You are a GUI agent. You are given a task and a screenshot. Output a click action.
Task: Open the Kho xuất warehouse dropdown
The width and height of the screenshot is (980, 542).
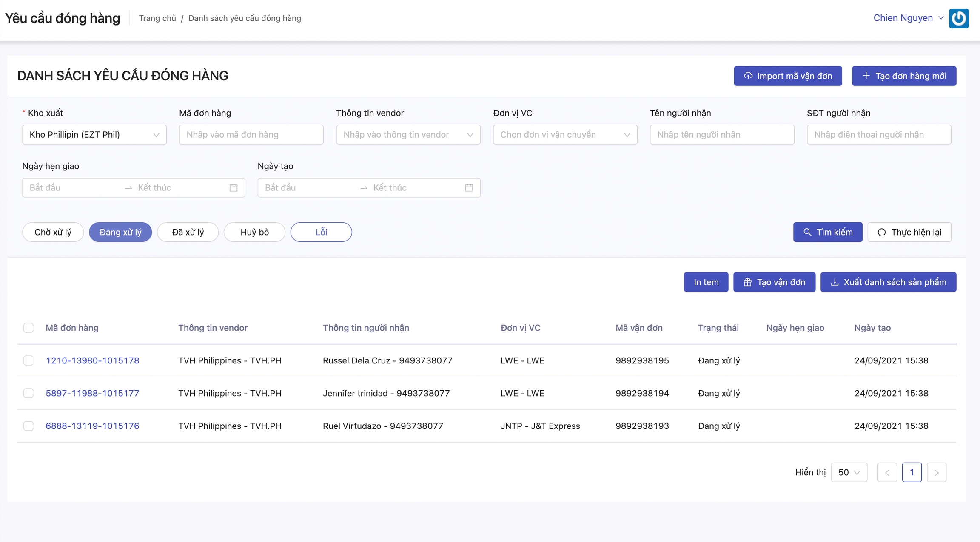[x=94, y=135]
